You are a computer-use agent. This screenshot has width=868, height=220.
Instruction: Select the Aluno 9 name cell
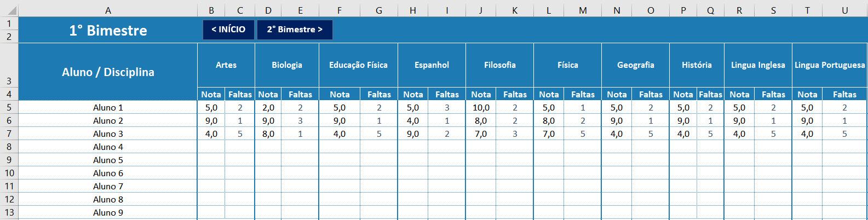(x=108, y=212)
